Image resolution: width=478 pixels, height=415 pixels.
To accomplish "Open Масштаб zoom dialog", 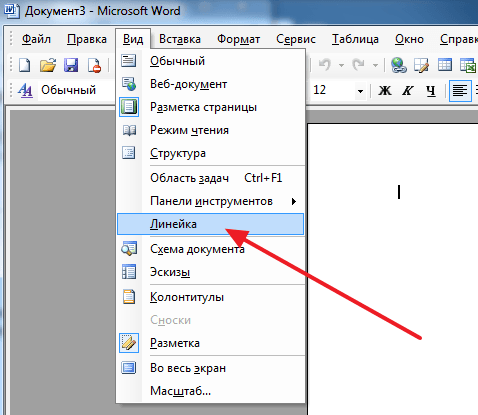I will point(211,391).
